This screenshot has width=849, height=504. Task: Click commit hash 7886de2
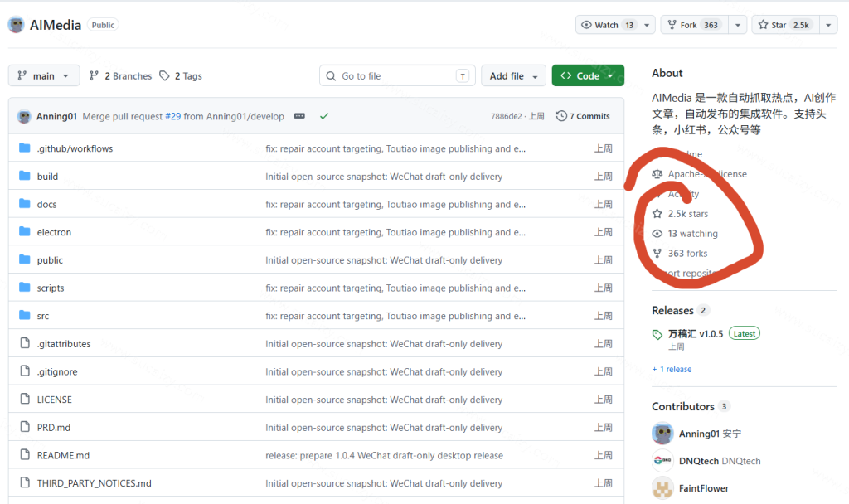(507, 116)
